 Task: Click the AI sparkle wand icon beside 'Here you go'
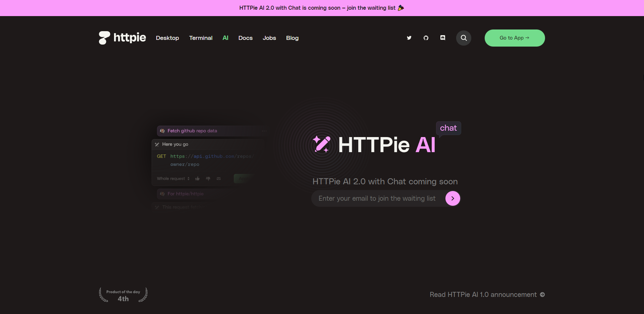[157, 144]
